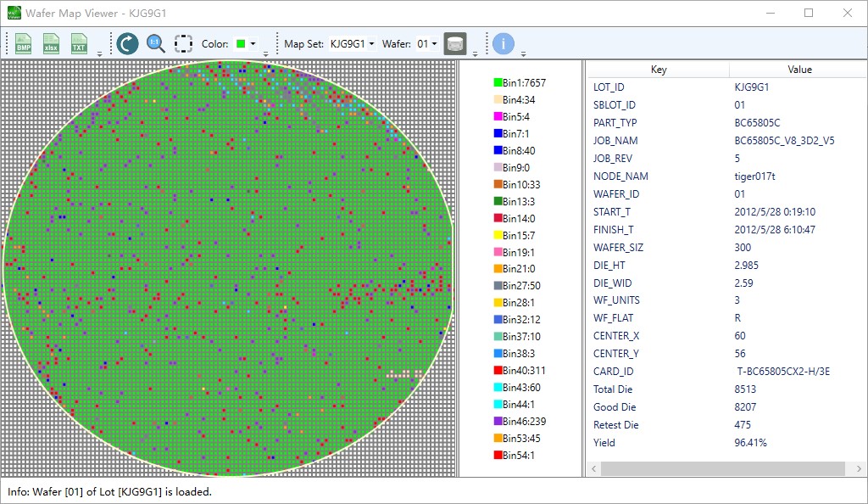Open the blue info icon
The image size is (868, 504).
pyautogui.click(x=503, y=43)
